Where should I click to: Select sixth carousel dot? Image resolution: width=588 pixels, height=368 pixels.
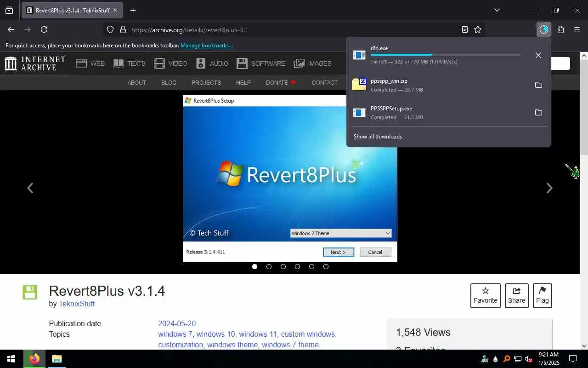coord(326,266)
